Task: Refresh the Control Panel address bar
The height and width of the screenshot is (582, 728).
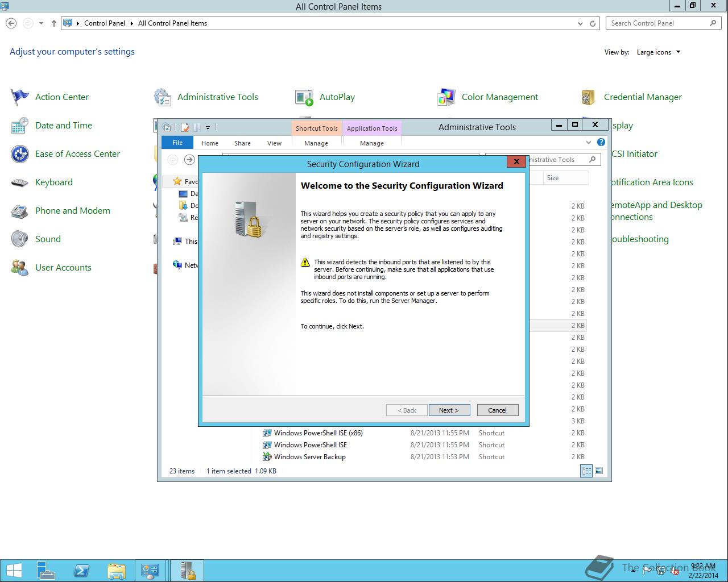Action: [593, 23]
